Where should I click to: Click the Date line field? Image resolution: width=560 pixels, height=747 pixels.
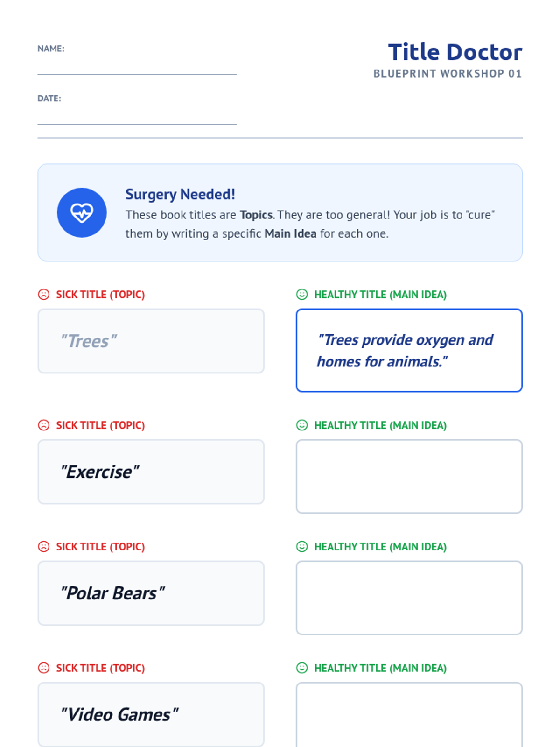tap(137, 116)
